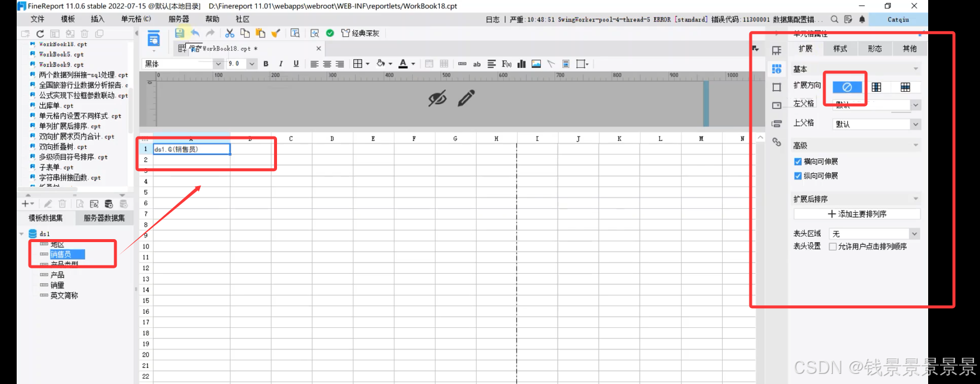
Task: Open notifications bell icon
Action: [862, 20]
